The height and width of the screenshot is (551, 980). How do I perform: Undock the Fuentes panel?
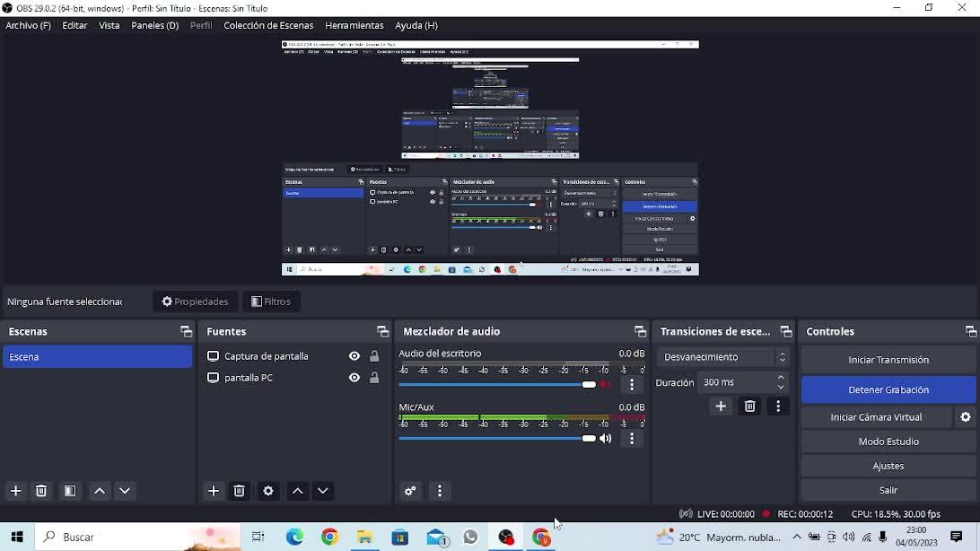(382, 332)
